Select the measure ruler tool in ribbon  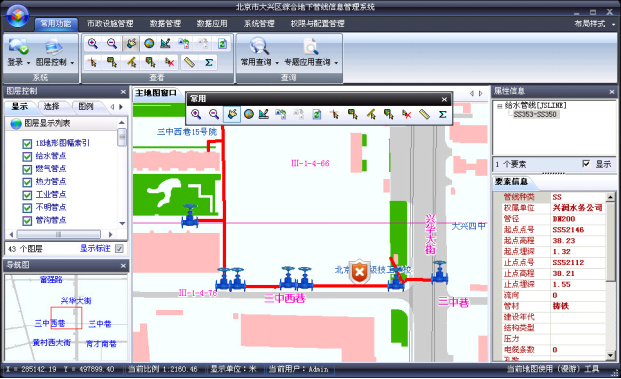(x=190, y=62)
